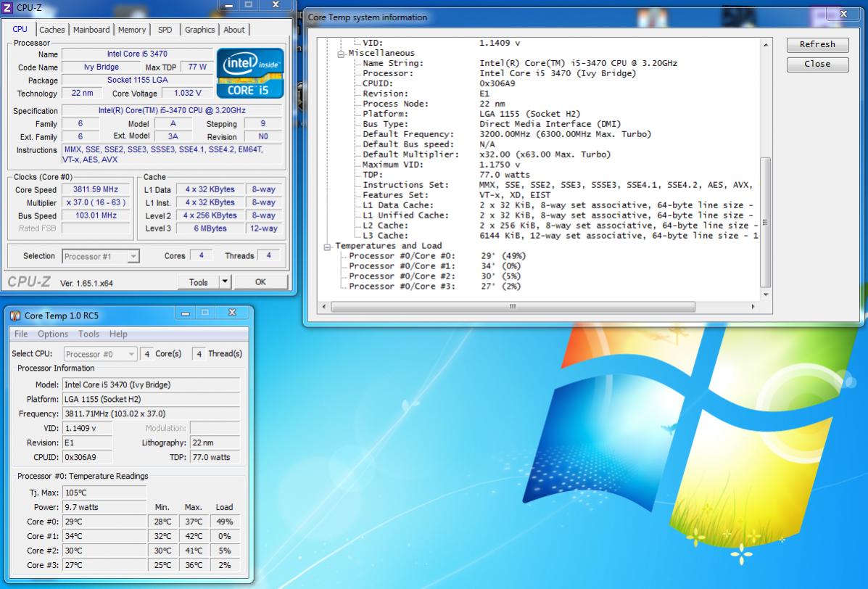Screen dimensions: 868x589
Task: Click the Model field in Core Temp
Action: [x=151, y=384]
